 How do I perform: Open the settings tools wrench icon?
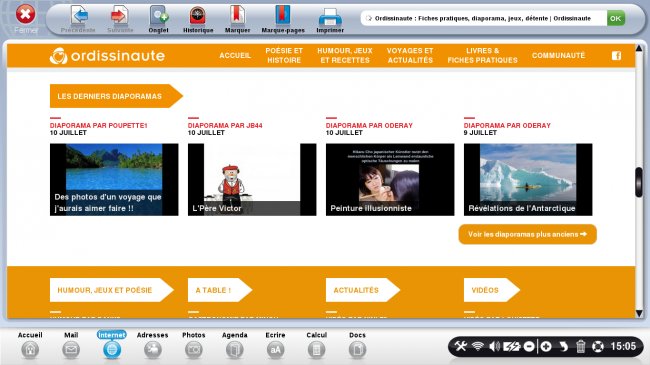coord(461,346)
